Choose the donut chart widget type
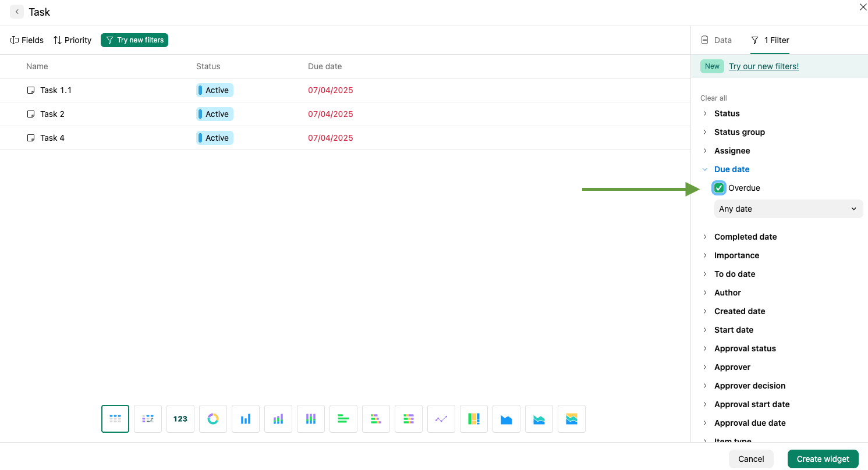 [213, 419]
